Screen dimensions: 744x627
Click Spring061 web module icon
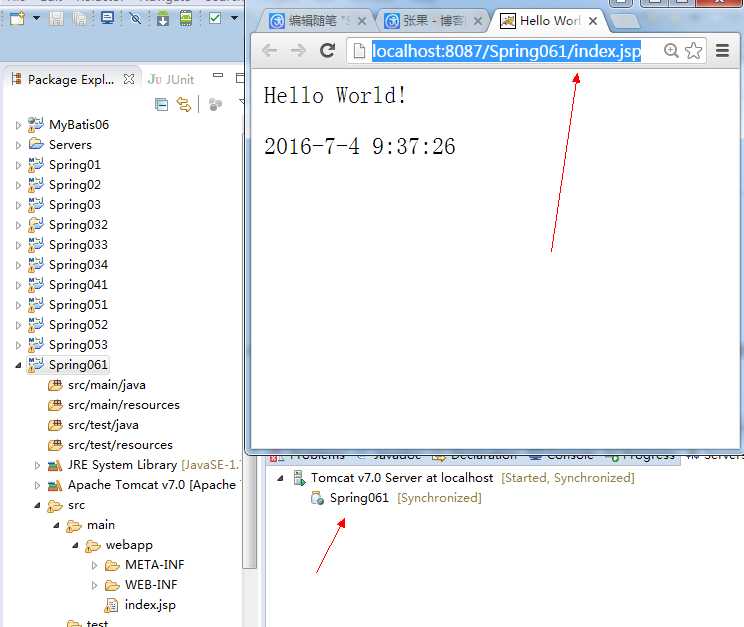click(317, 498)
